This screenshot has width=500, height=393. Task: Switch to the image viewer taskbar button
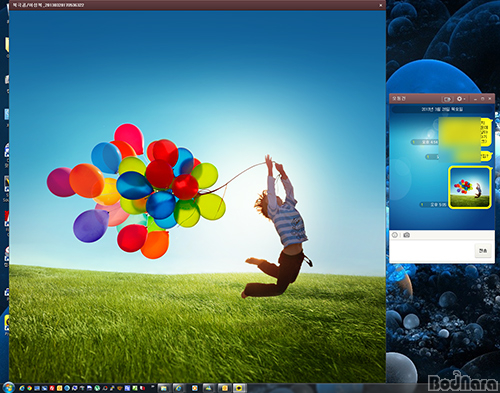pos(209,388)
